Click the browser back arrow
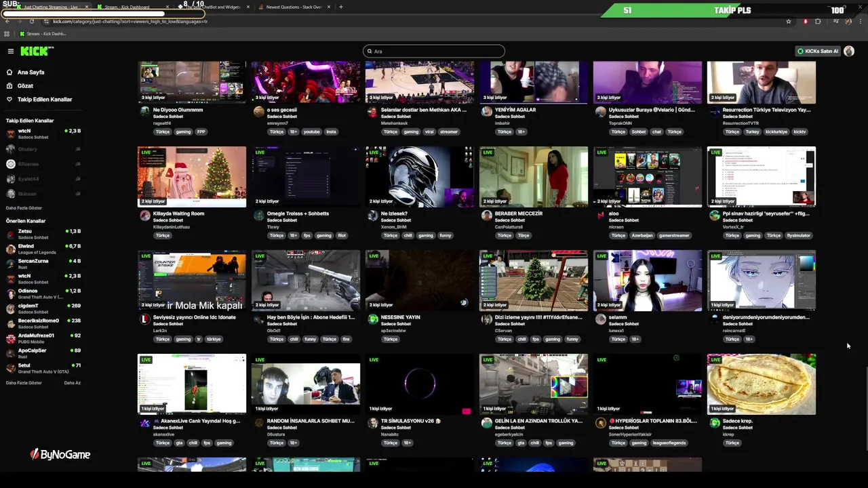 (x=7, y=21)
